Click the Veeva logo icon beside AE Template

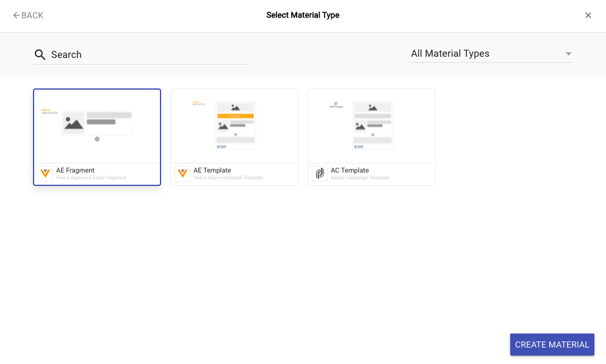(182, 174)
